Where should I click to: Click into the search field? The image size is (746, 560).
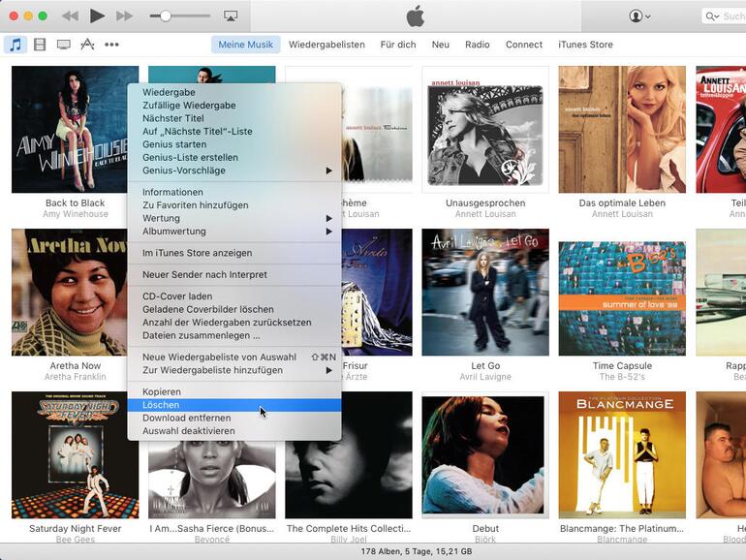click(x=724, y=16)
